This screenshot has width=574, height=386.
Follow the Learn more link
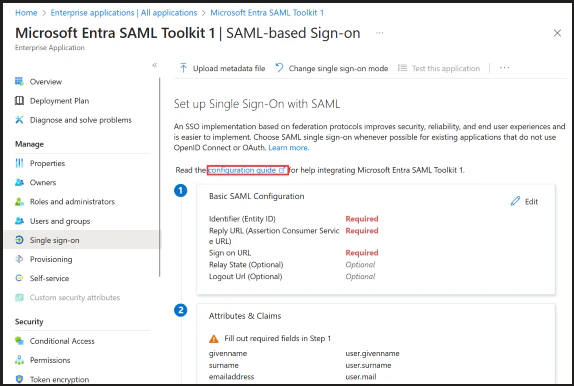coord(288,148)
